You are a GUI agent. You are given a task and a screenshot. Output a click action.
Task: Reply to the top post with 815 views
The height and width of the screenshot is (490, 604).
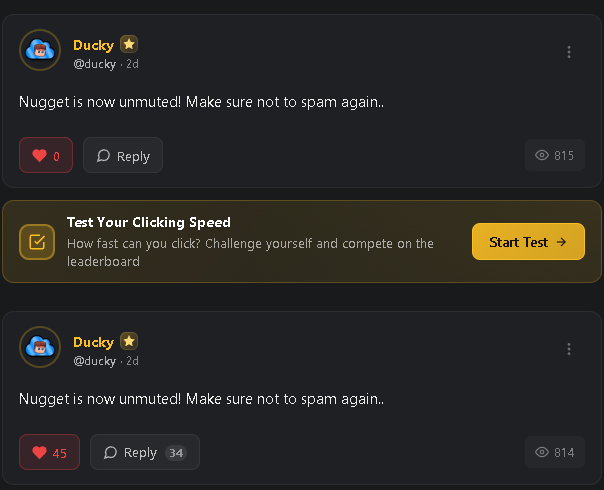tap(123, 155)
